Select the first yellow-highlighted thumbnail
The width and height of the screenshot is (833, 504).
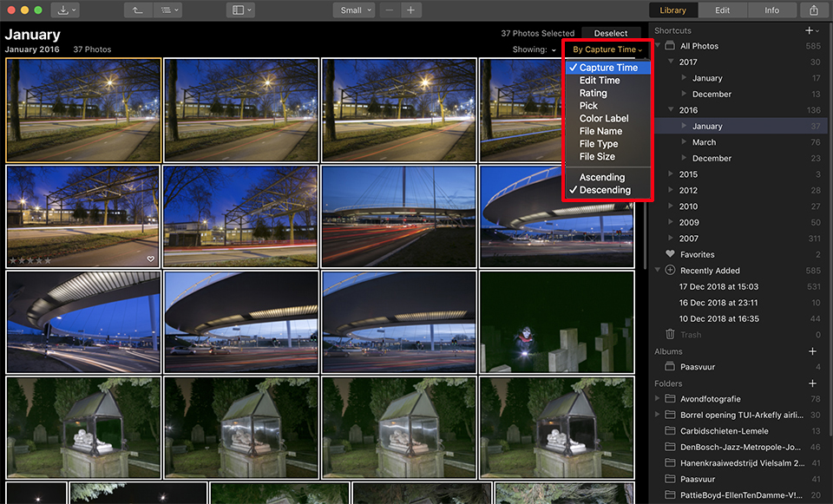[x=83, y=110]
